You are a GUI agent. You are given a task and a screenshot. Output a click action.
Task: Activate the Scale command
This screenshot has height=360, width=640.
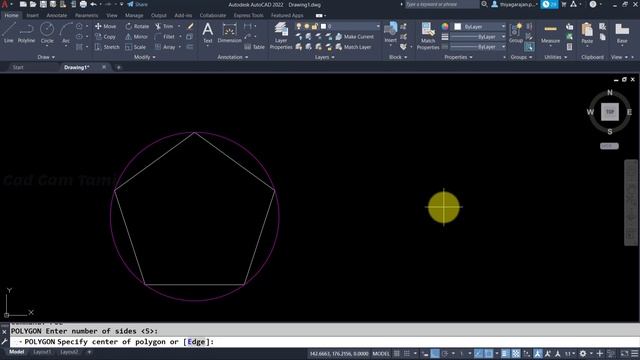pyautogui.click(x=136, y=47)
